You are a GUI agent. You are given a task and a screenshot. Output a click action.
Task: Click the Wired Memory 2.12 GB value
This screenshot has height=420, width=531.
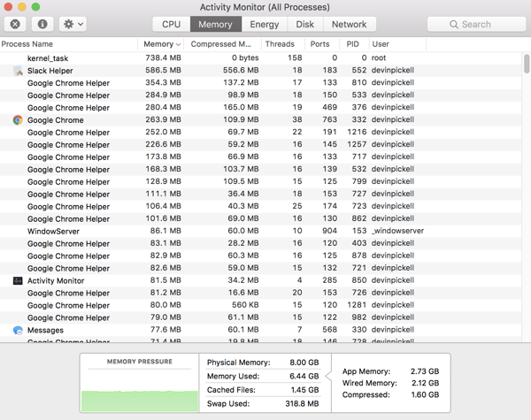426,383
